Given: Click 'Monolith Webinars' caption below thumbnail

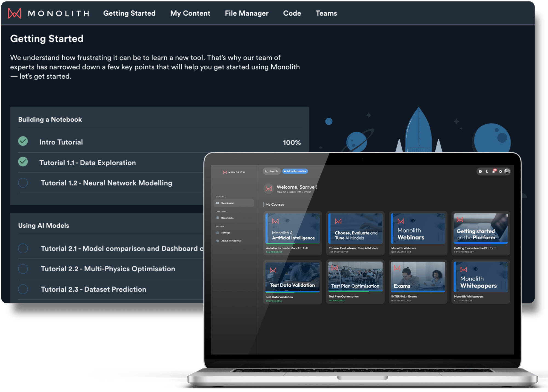Looking at the screenshot, I should tap(404, 248).
